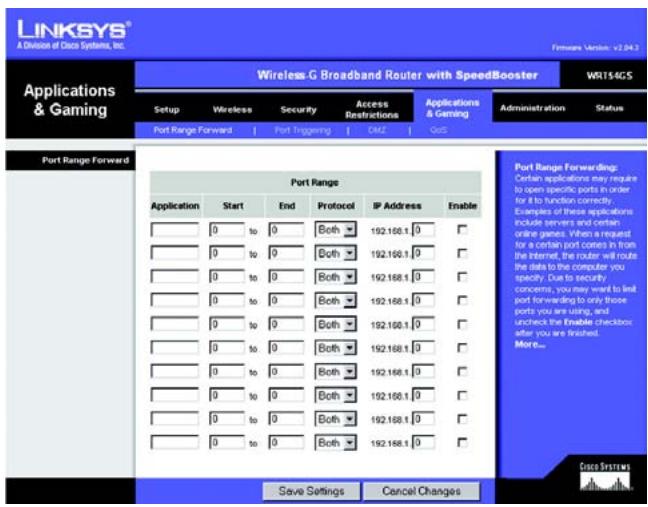This screenshot has height=507, width=648.
Task: Open the Protocol dropdown in the fourth row
Action: coord(336,301)
